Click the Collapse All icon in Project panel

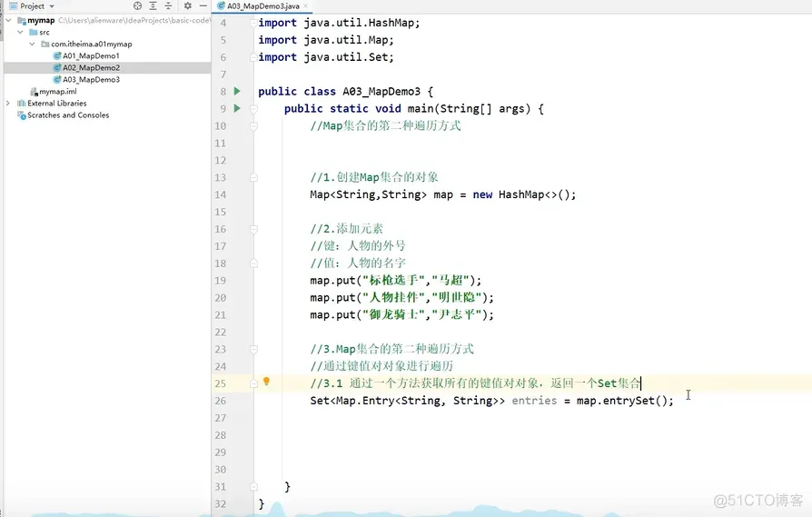click(168, 5)
